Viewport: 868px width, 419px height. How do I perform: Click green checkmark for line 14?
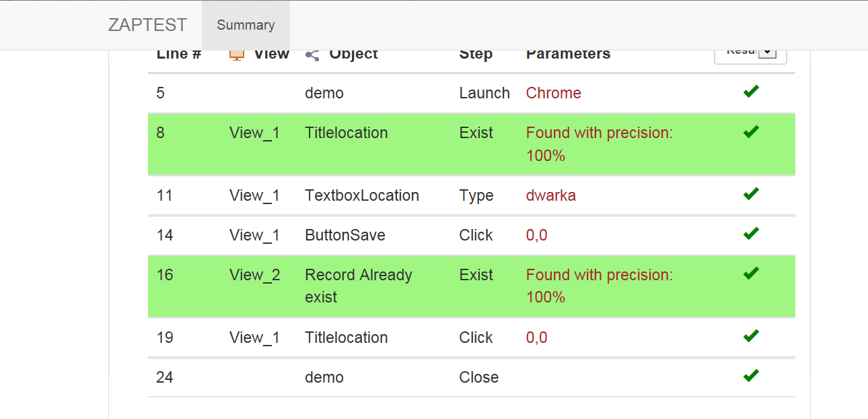point(751,234)
